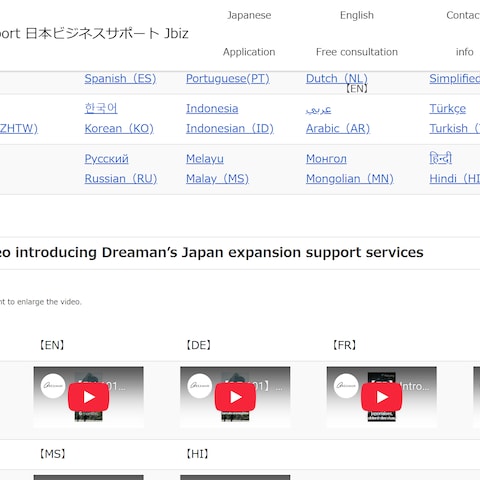The image size is (480, 480).
Task: Follow the Korean (KO) link
Action: [x=119, y=128]
